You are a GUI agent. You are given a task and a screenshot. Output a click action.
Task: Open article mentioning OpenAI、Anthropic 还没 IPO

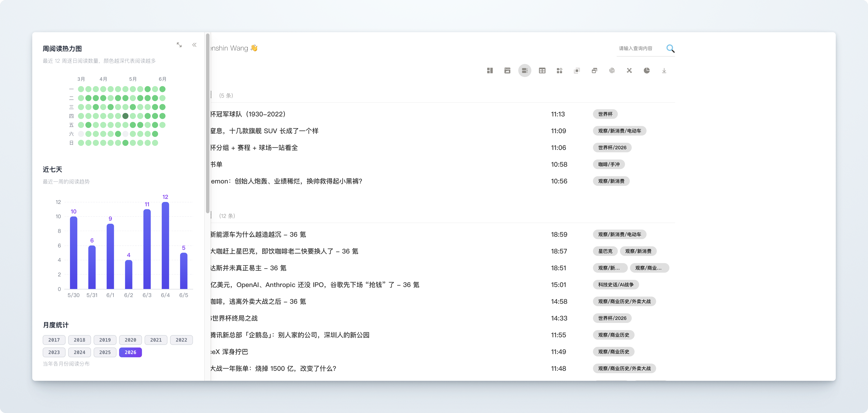pyautogui.click(x=315, y=285)
